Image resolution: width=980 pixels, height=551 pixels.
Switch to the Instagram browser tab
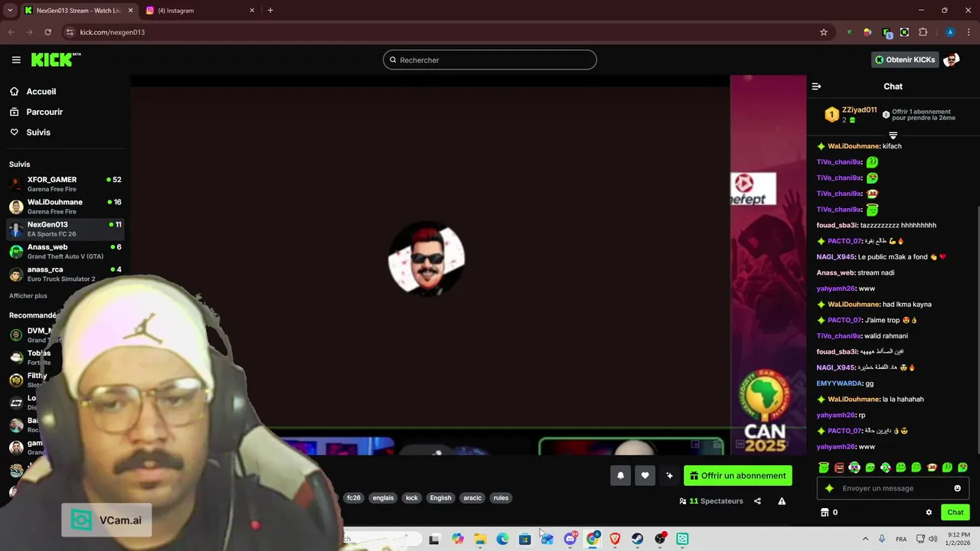(201, 11)
